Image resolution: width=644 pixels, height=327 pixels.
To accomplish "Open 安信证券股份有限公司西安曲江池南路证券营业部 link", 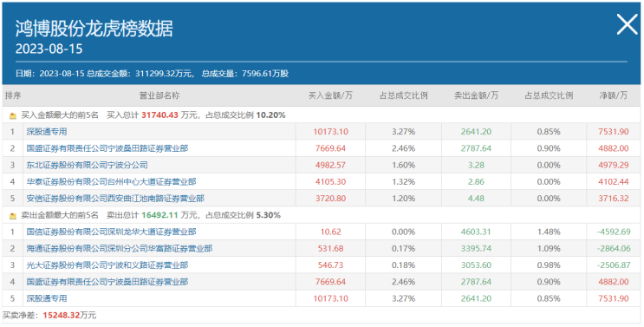I will [115, 199].
